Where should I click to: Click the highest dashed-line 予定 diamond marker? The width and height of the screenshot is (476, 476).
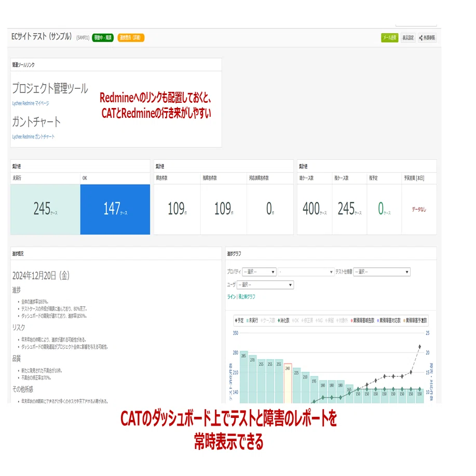420,346
